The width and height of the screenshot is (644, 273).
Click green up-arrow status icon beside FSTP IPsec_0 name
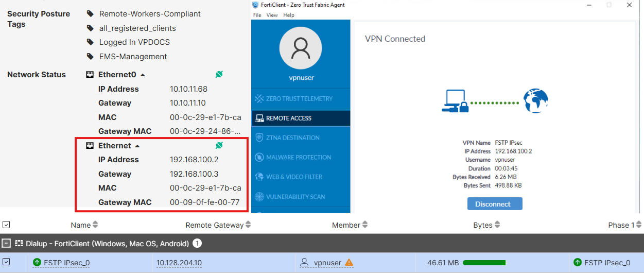click(x=37, y=263)
